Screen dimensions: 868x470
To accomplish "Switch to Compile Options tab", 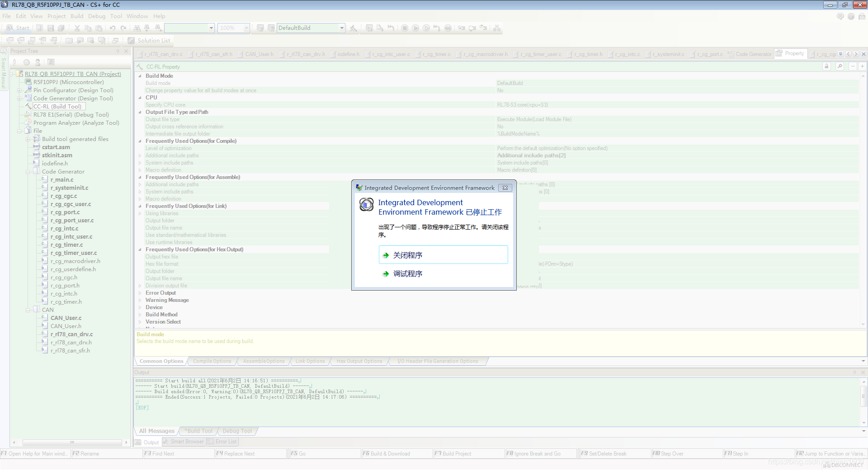I will [x=212, y=361].
